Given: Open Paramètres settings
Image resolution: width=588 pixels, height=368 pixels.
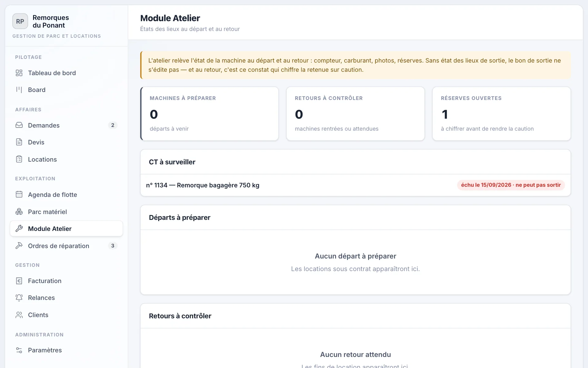Looking at the screenshot, I should coord(66,350).
